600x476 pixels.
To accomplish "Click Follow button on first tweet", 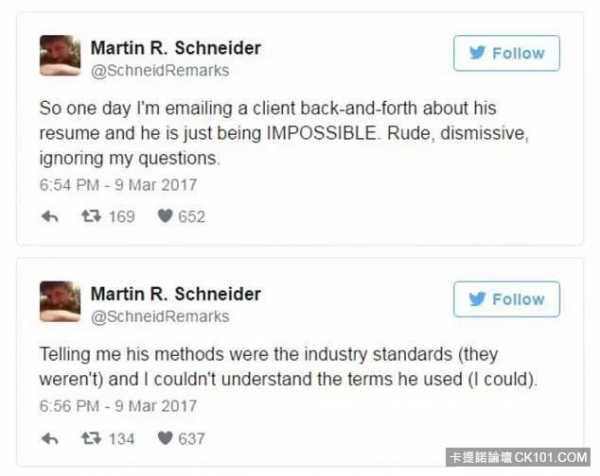I will 507,53.
